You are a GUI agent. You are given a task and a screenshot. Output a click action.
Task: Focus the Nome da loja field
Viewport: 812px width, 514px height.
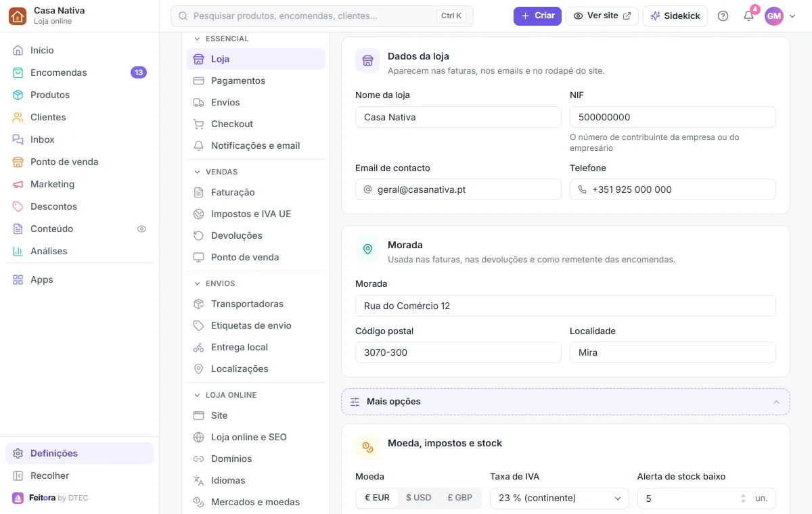tap(458, 117)
